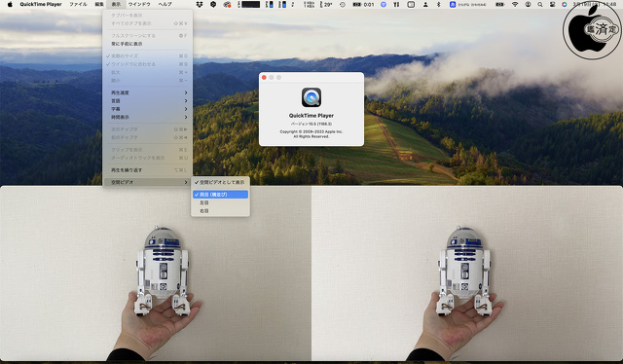Viewport: 623px width, 364px height.
Task: Toggle 空間ビデオとして表示 checkmark item
Action: (220, 182)
